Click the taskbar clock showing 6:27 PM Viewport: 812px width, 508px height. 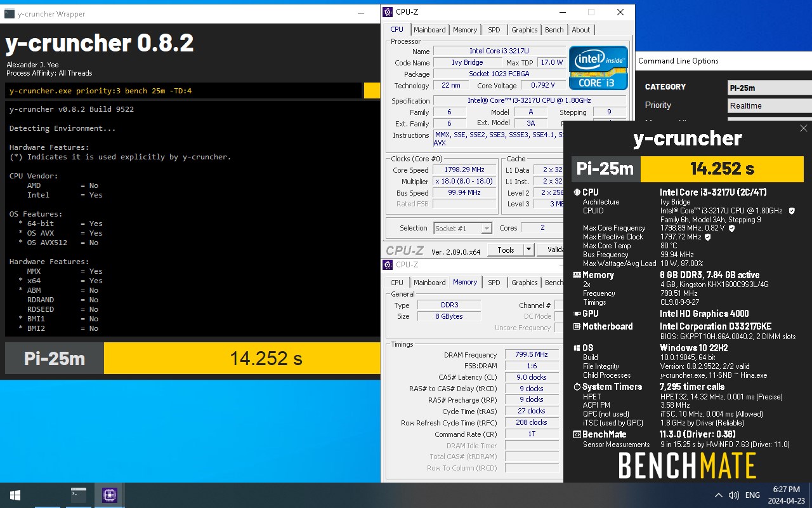coord(787,495)
